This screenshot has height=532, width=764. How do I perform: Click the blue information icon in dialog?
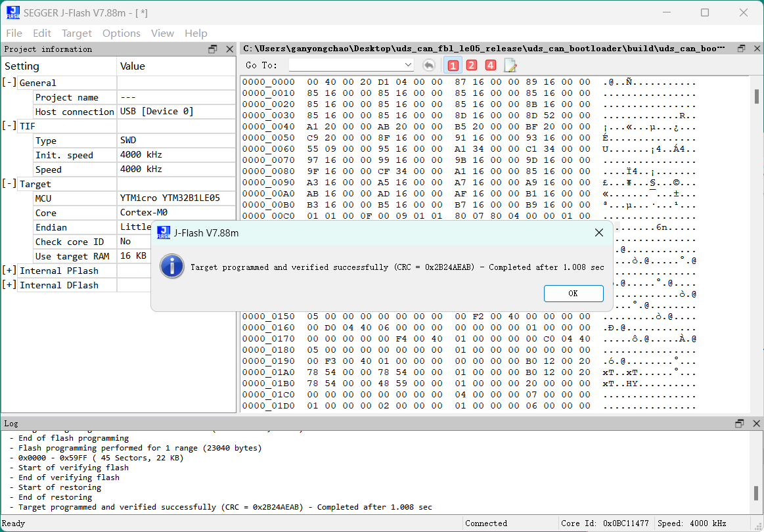tap(172, 266)
